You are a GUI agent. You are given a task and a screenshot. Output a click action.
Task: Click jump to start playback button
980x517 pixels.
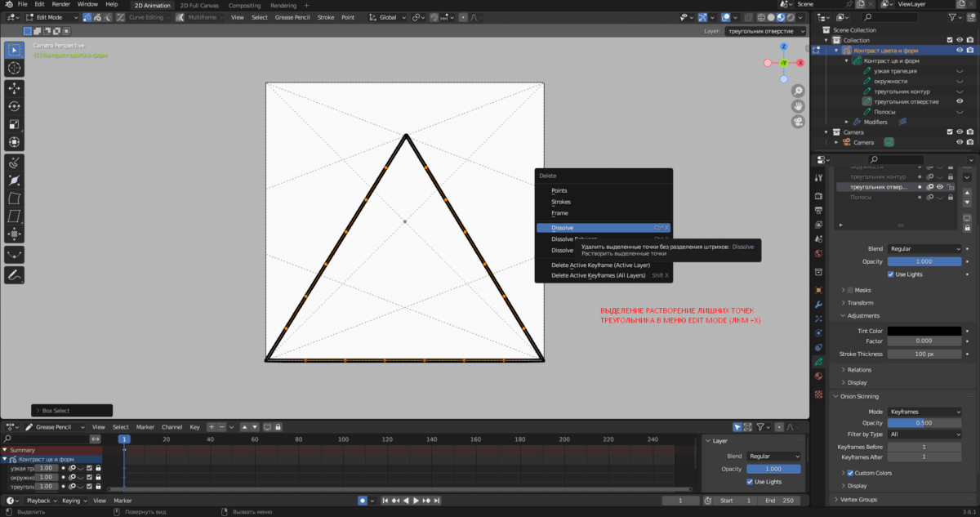tap(384, 500)
